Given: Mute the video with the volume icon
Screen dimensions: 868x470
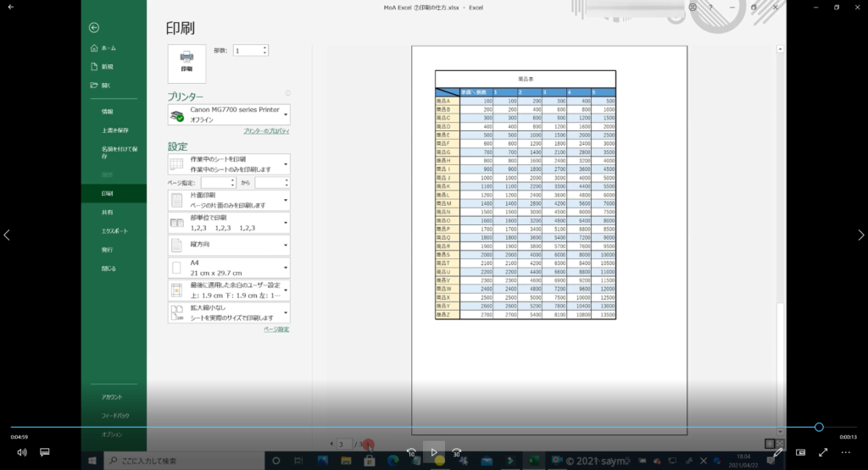Looking at the screenshot, I should (21, 452).
